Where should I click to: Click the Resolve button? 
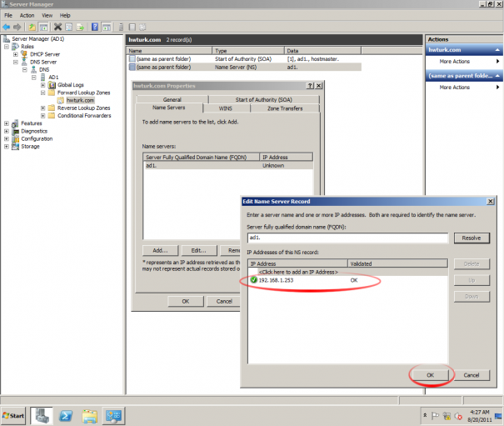472,238
